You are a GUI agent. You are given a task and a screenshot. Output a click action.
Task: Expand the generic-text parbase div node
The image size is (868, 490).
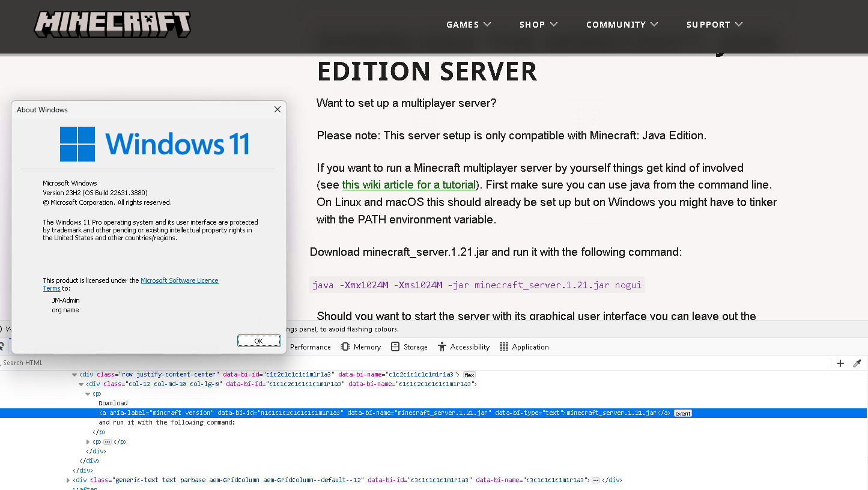pyautogui.click(x=68, y=480)
